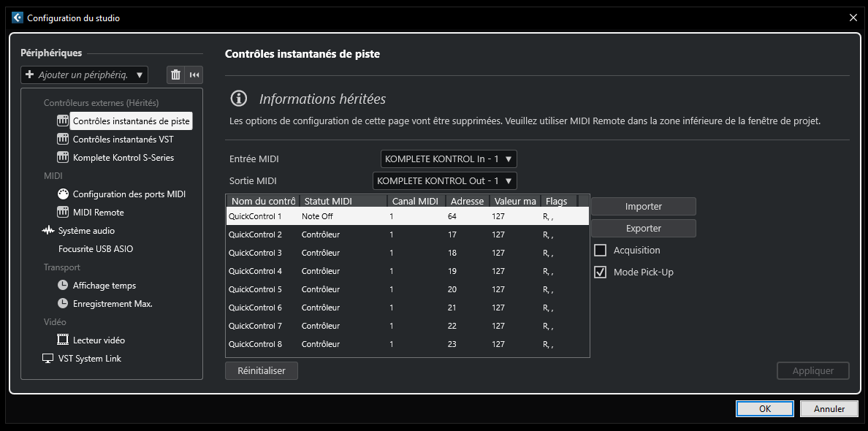Open the Sortie MIDI dropdown

pos(444,180)
